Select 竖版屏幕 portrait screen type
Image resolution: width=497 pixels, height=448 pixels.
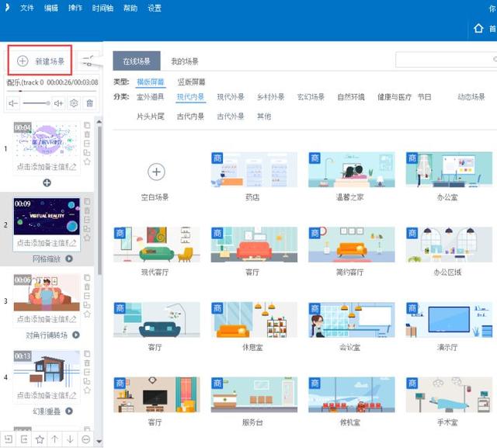[191, 82]
